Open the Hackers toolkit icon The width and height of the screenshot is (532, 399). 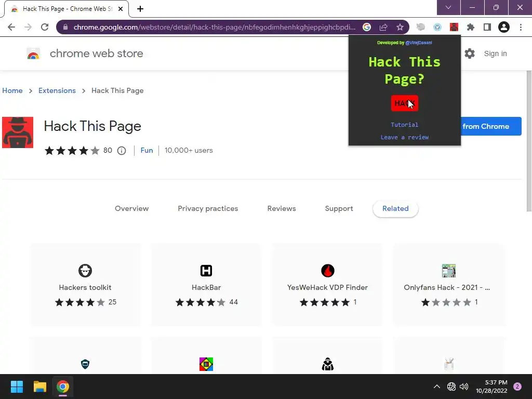(85, 271)
